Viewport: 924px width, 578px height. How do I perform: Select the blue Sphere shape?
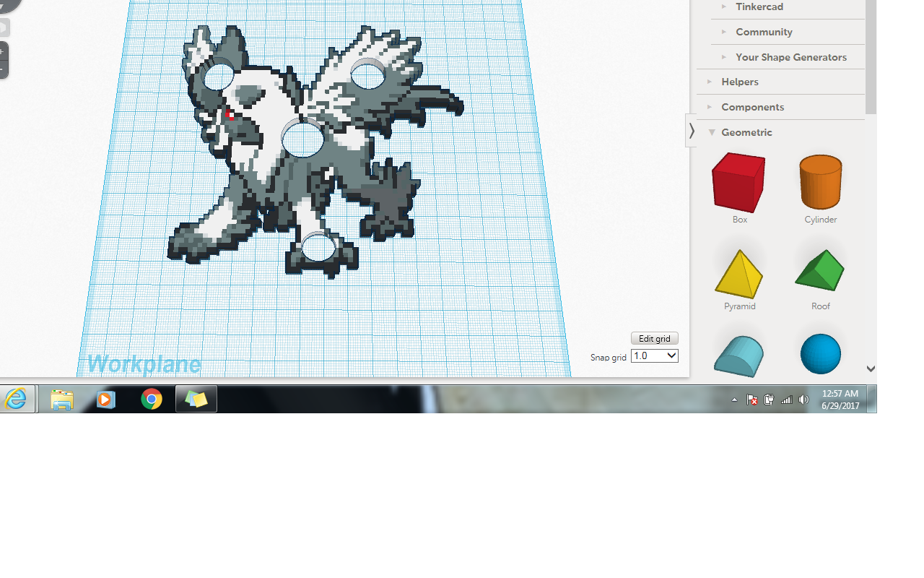pos(821,353)
